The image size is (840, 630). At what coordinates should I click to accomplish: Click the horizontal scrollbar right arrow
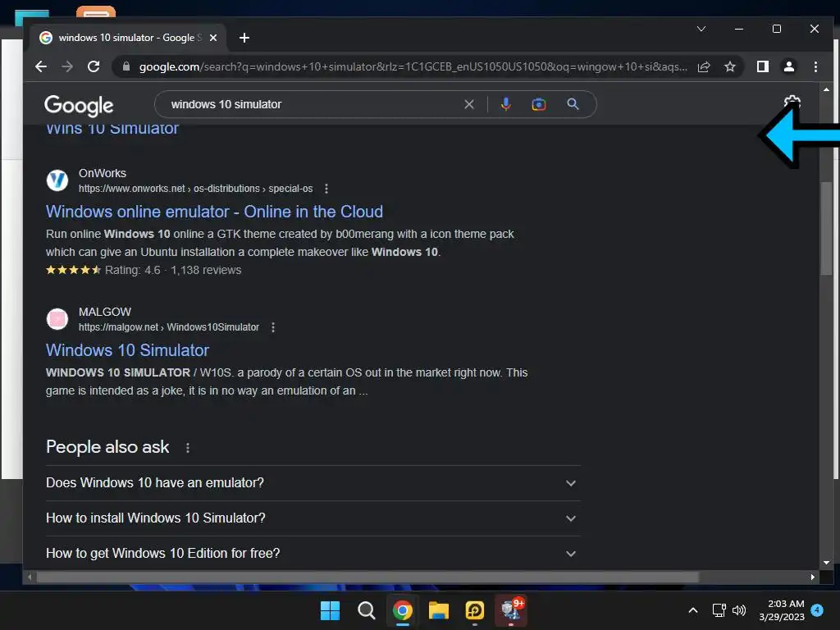point(813,577)
